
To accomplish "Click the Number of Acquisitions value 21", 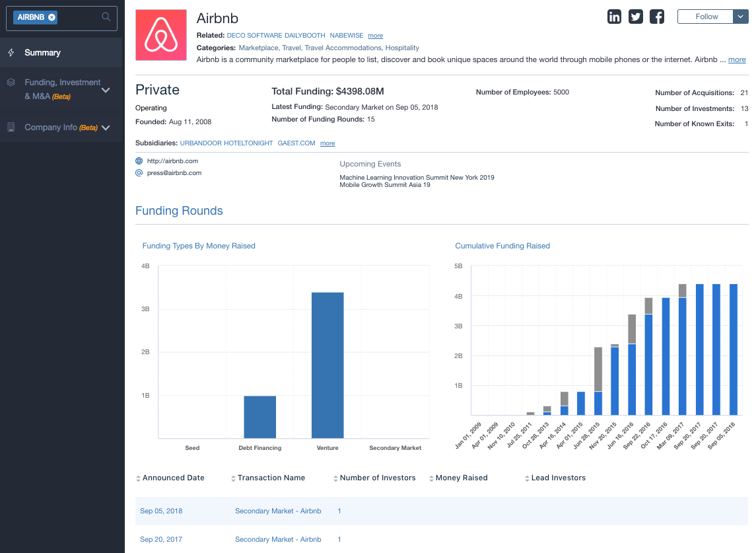I will (x=744, y=92).
